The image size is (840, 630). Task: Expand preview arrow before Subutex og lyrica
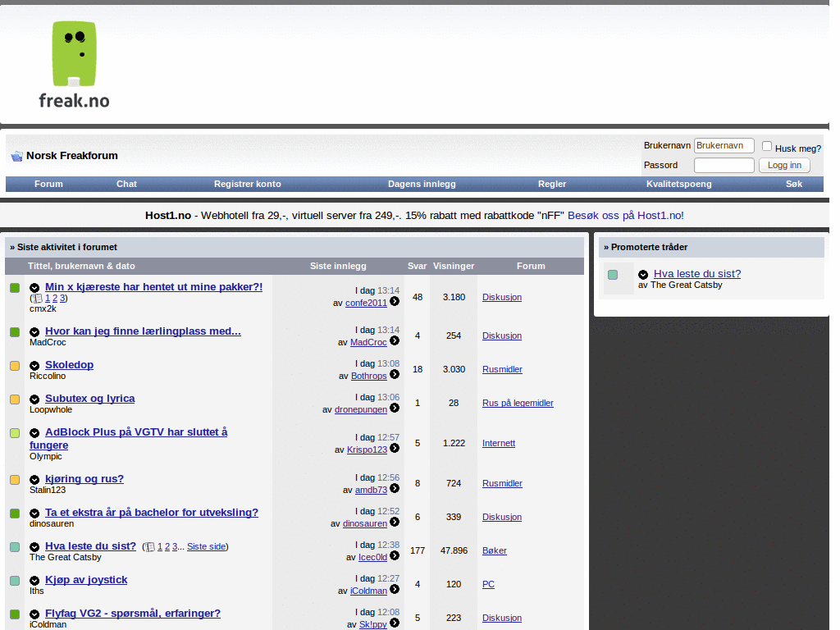pyautogui.click(x=34, y=399)
